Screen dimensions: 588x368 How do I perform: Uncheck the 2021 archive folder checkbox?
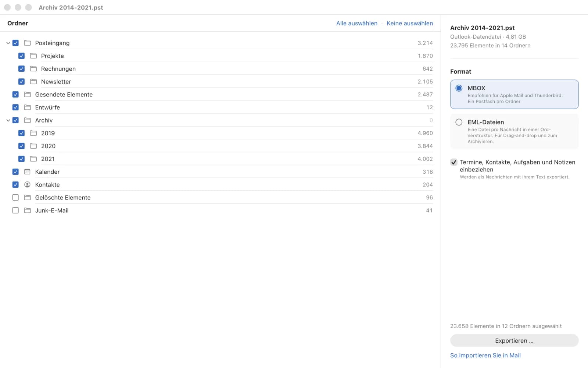(21, 159)
